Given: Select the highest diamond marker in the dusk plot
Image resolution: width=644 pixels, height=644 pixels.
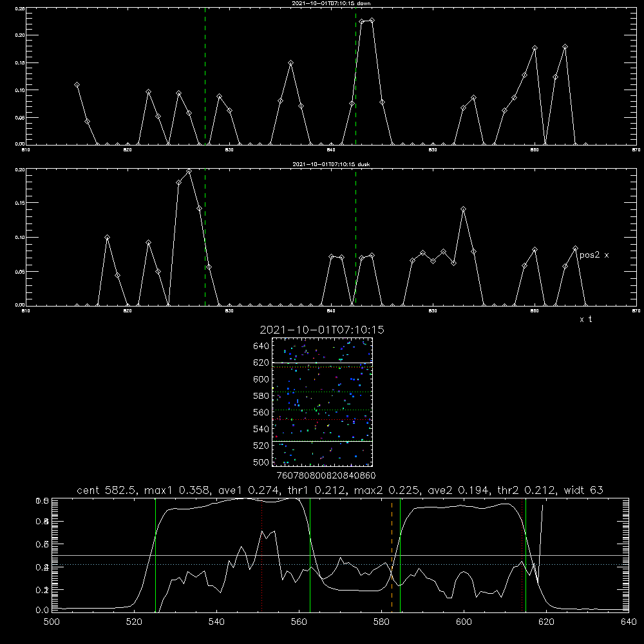Looking at the screenshot, I should (189, 171).
